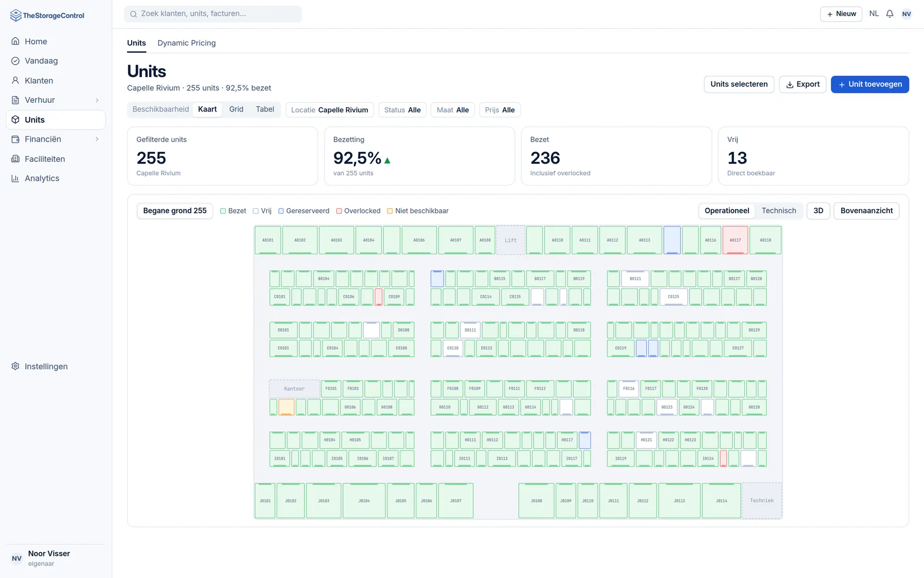The height and width of the screenshot is (578, 924).
Task: Open Analytics via its chart icon
Action: coord(16,179)
